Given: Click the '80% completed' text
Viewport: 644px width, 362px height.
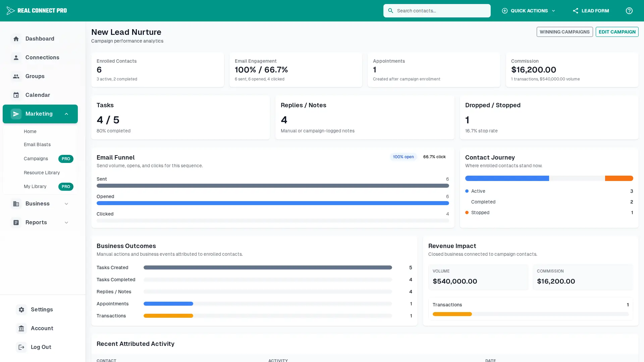Looking at the screenshot, I should click(113, 131).
